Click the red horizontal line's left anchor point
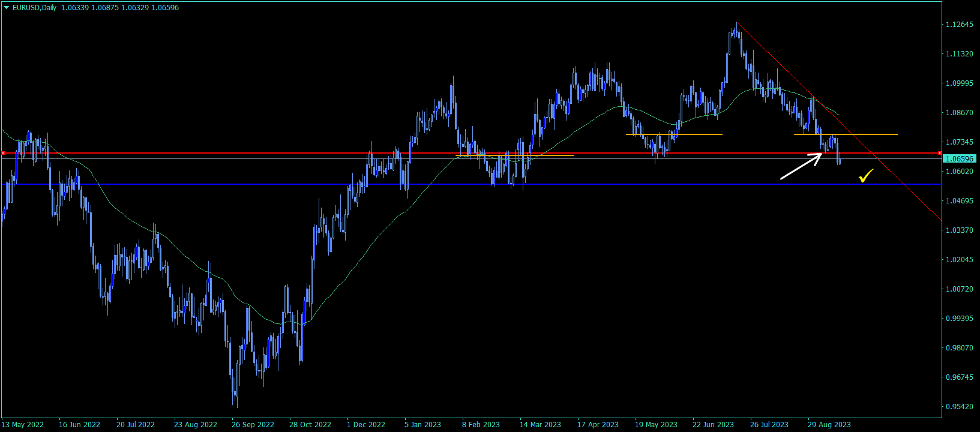The height and width of the screenshot is (432, 980). (x=3, y=153)
